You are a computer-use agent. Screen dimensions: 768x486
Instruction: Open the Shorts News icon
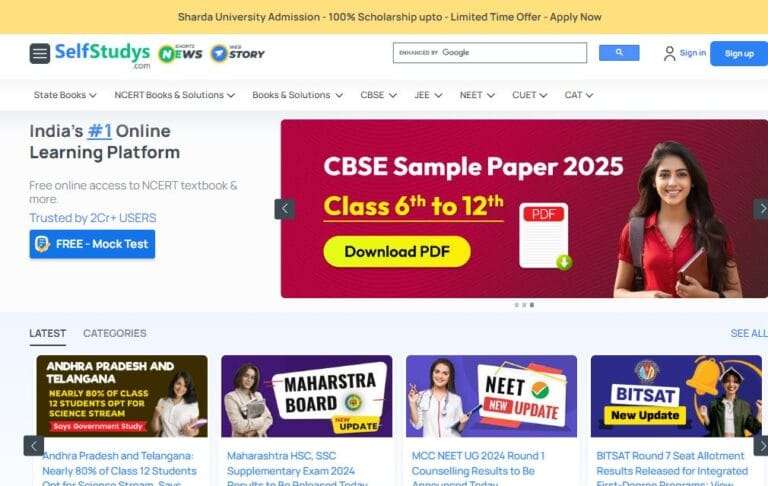pyautogui.click(x=180, y=53)
